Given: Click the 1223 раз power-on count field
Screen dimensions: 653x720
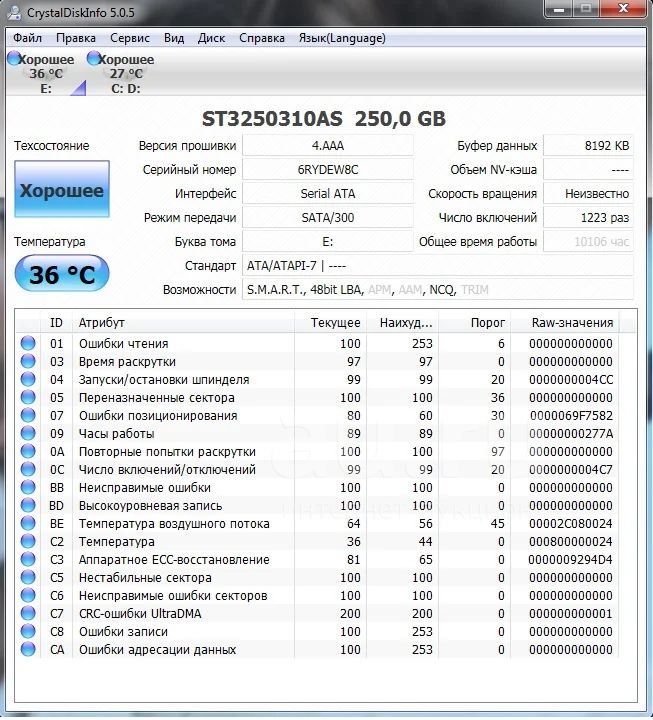Looking at the screenshot, I should coord(589,217).
